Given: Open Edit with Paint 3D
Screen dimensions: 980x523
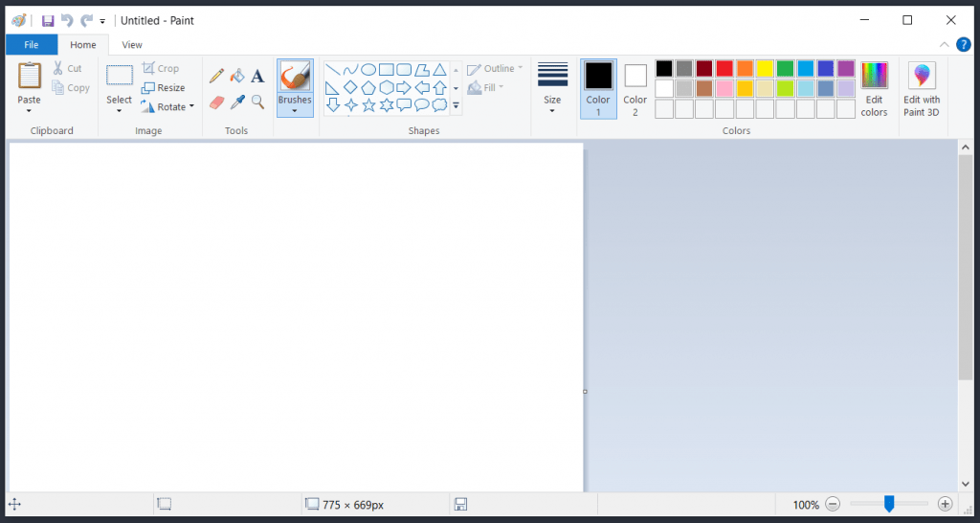Looking at the screenshot, I should tap(922, 89).
